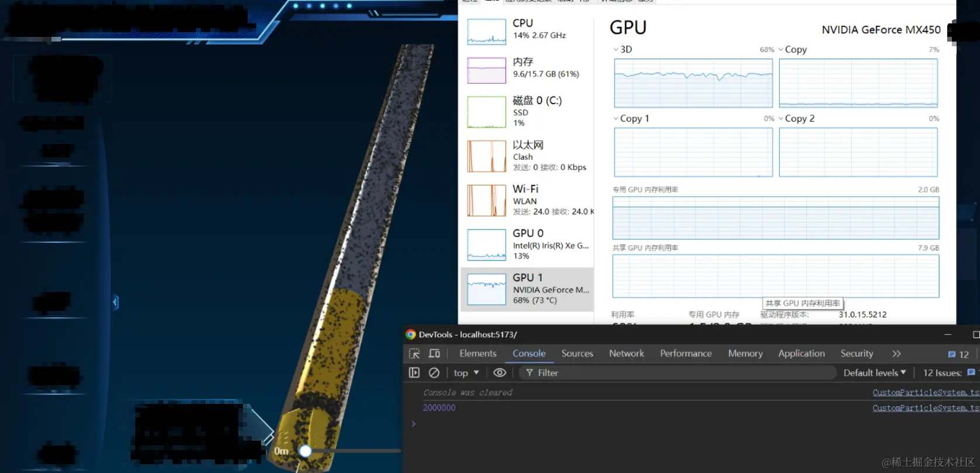Click the 共享 GPU 内存利用率 graph
980x473 pixels.
pyautogui.click(x=776, y=276)
